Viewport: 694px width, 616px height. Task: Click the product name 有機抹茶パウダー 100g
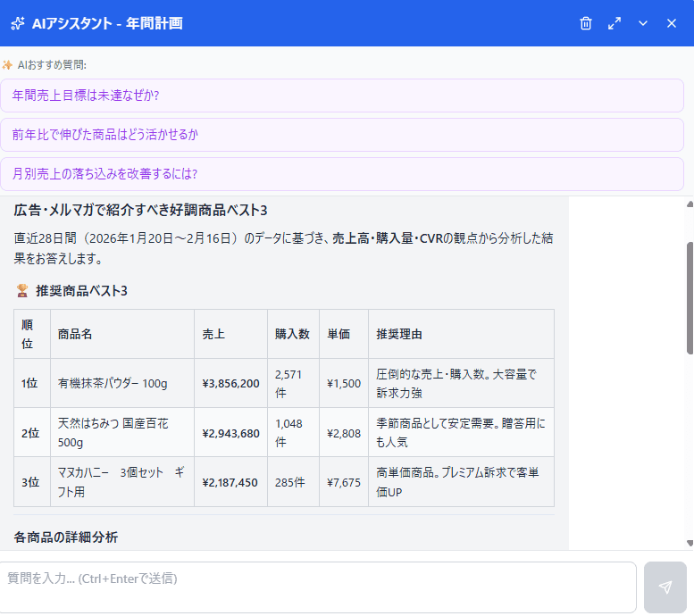(x=113, y=383)
